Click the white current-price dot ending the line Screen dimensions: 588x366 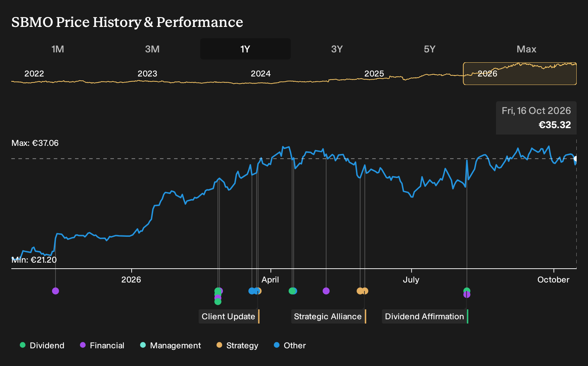[x=576, y=159]
